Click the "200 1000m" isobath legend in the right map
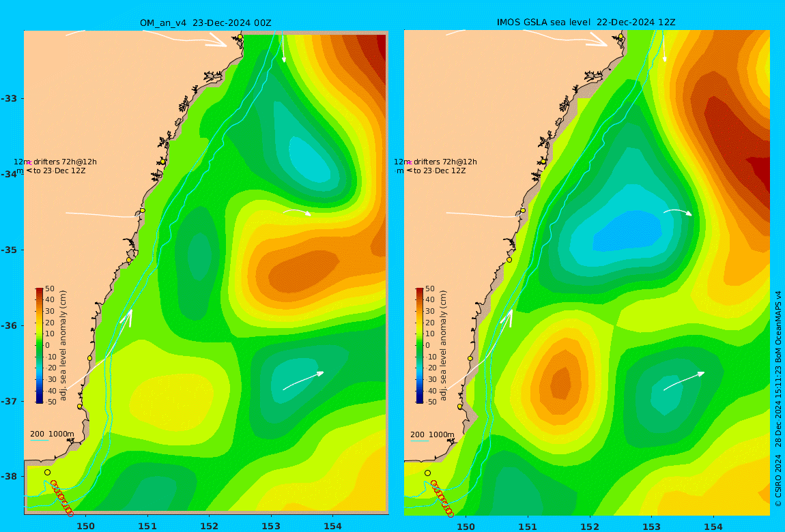Viewport: 785px width, 532px height. click(x=433, y=435)
